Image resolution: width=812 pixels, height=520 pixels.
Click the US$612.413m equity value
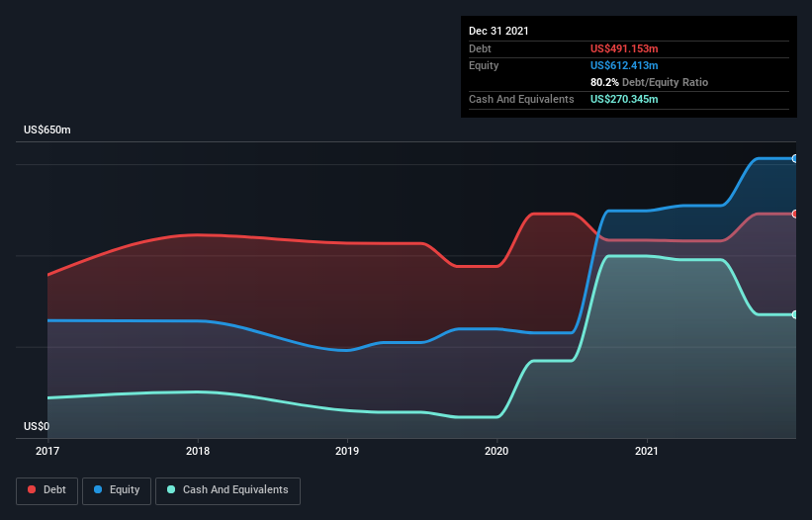(624, 65)
